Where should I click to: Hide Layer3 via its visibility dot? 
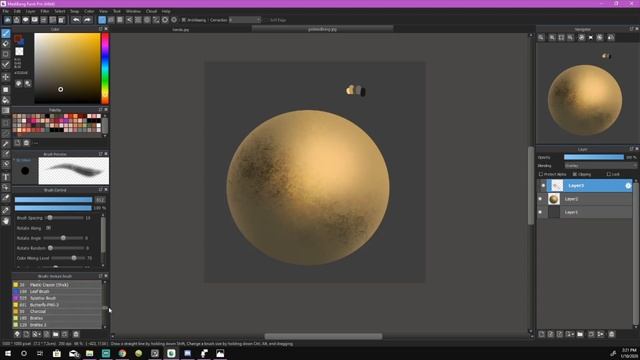543,186
